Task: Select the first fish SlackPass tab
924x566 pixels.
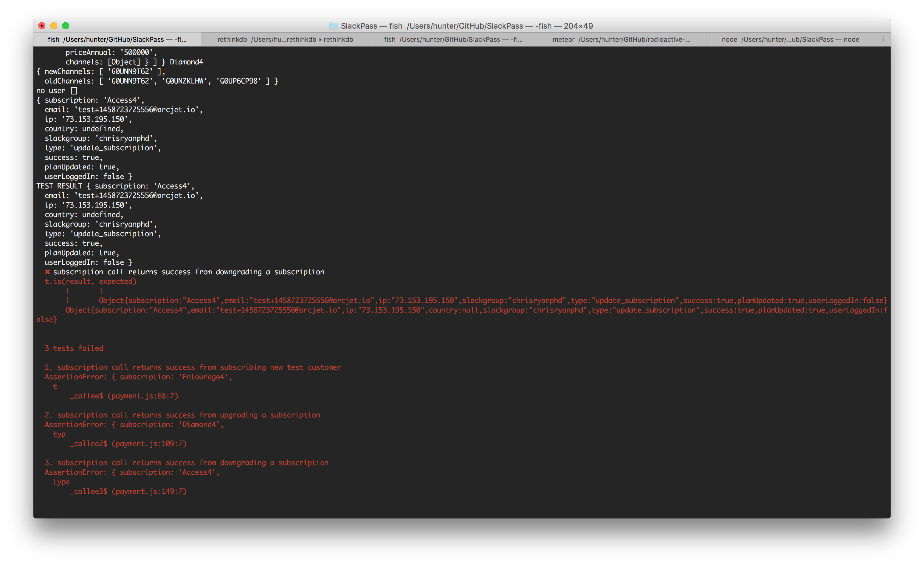Action: click(x=117, y=39)
